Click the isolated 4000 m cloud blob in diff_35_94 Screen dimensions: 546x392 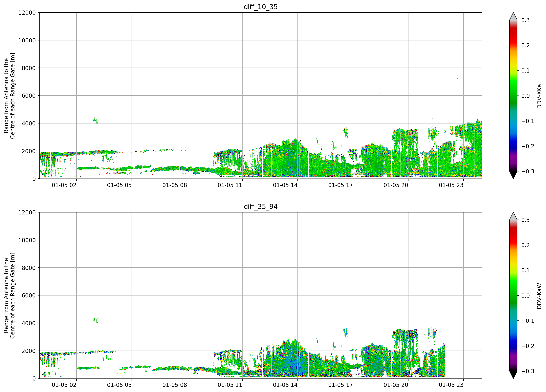(x=96, y=320)
